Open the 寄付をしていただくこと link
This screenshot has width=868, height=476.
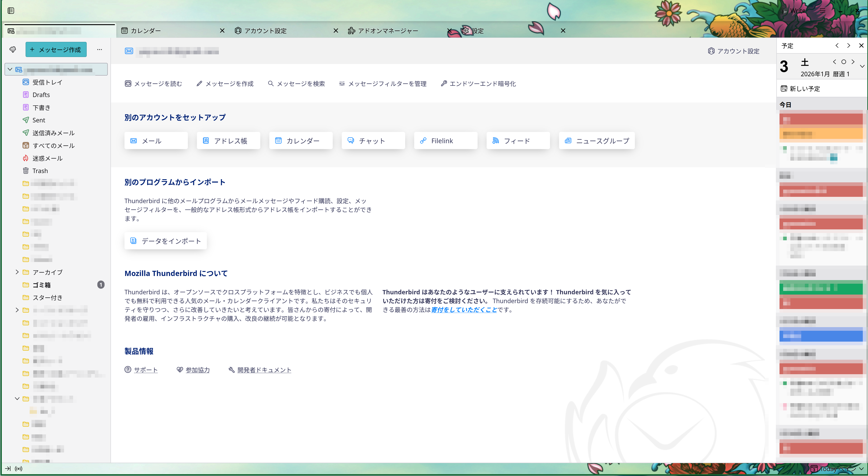464,309
